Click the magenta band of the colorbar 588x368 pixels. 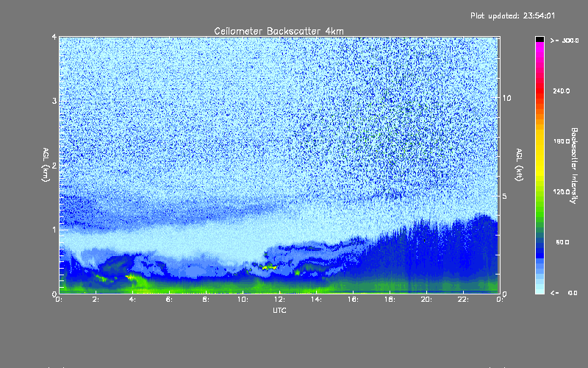point(539,49)
